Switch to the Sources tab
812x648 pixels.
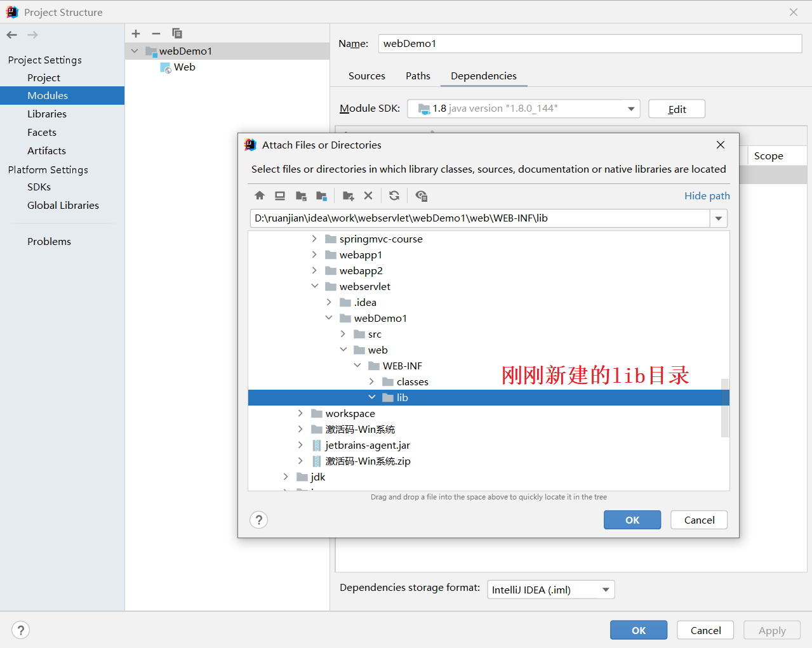pyautogui.click(x=367, y=76)
